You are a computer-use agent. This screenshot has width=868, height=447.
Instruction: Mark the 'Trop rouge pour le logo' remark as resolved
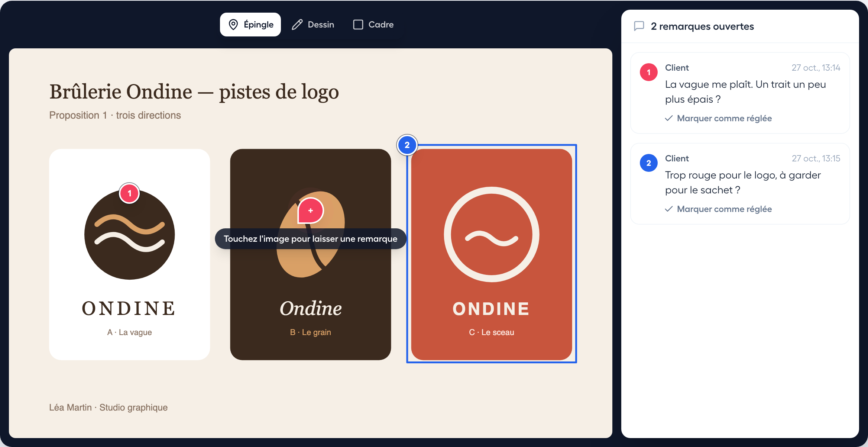pyautogui.click(x=718, y=209)
